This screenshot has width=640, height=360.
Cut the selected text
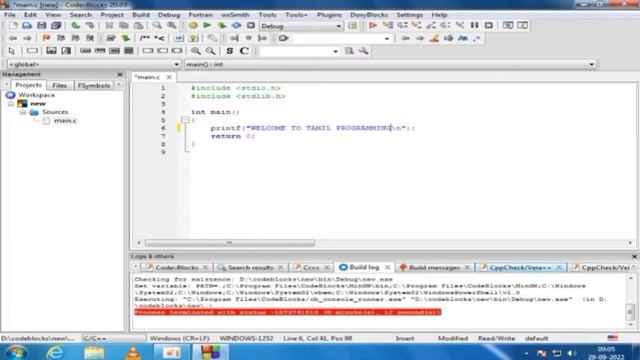109,26
